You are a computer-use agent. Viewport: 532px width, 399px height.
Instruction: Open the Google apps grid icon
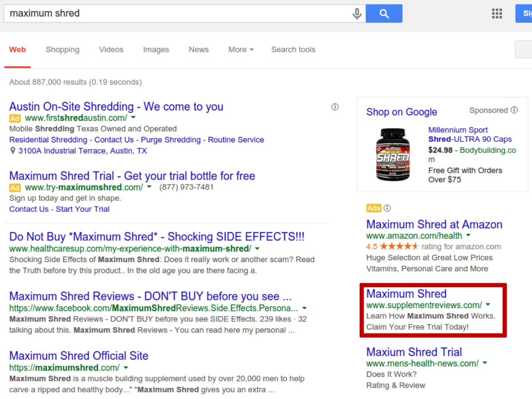[x=497, y=13]
